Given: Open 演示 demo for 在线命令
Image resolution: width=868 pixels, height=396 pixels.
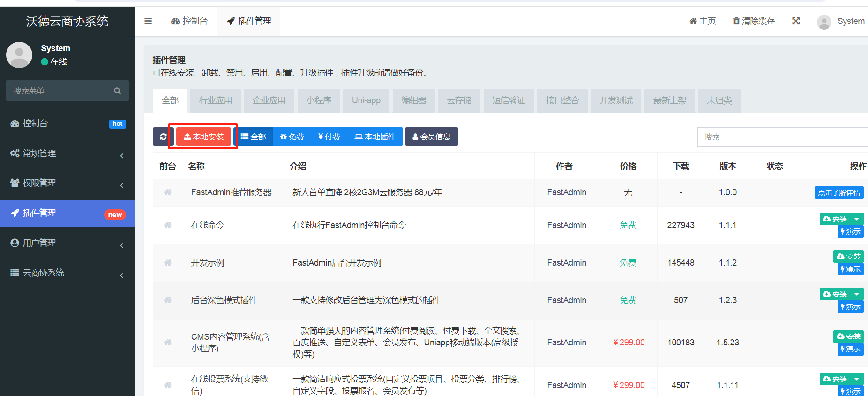Looking at the screenshot, I should point(851,232).
